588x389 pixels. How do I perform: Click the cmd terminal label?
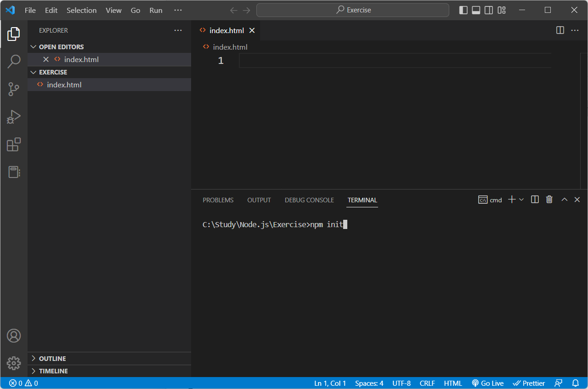496,200
